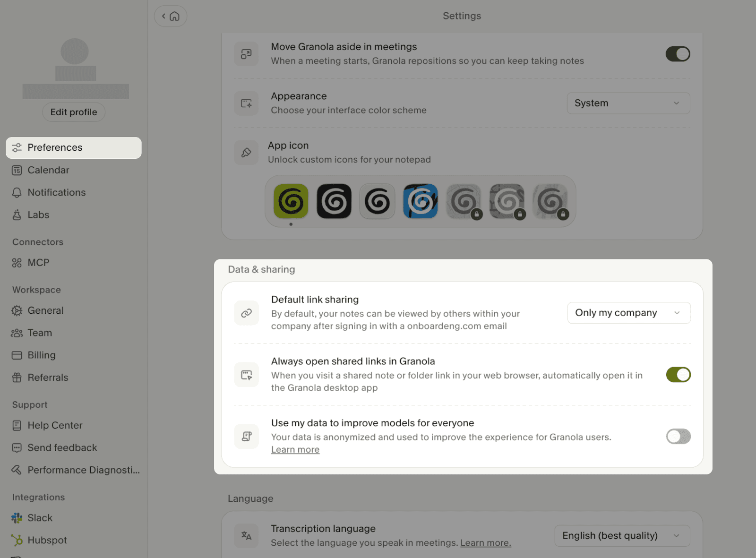Open Send feedback in the sidebar
756x558 pixels.
[x=74, y=447]
